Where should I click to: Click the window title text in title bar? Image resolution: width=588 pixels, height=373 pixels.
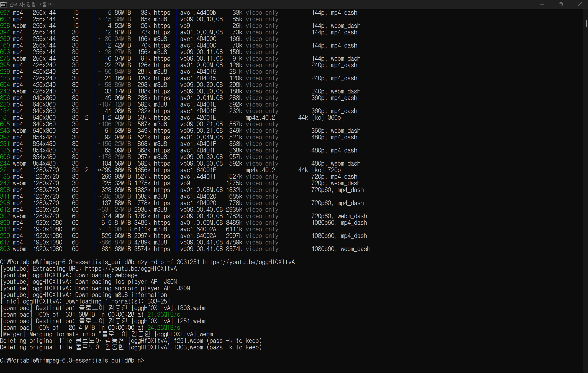point(33,4)
